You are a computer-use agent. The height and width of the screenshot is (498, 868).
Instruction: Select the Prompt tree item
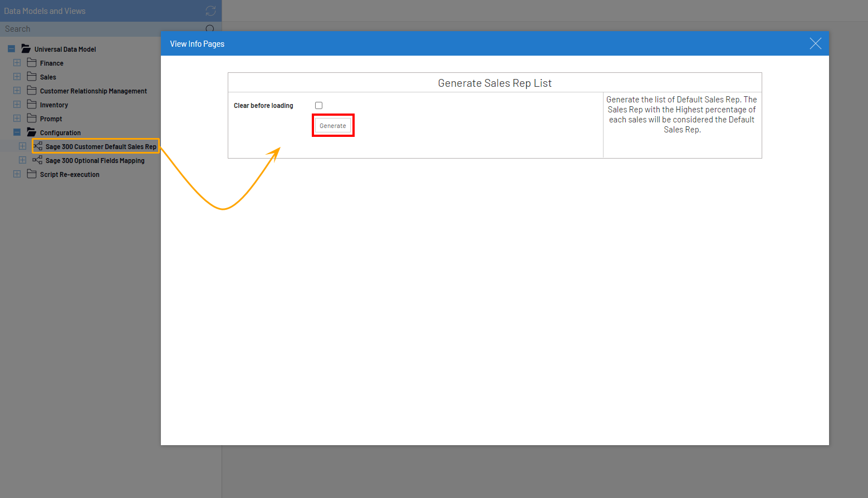[x=51, y=119]
